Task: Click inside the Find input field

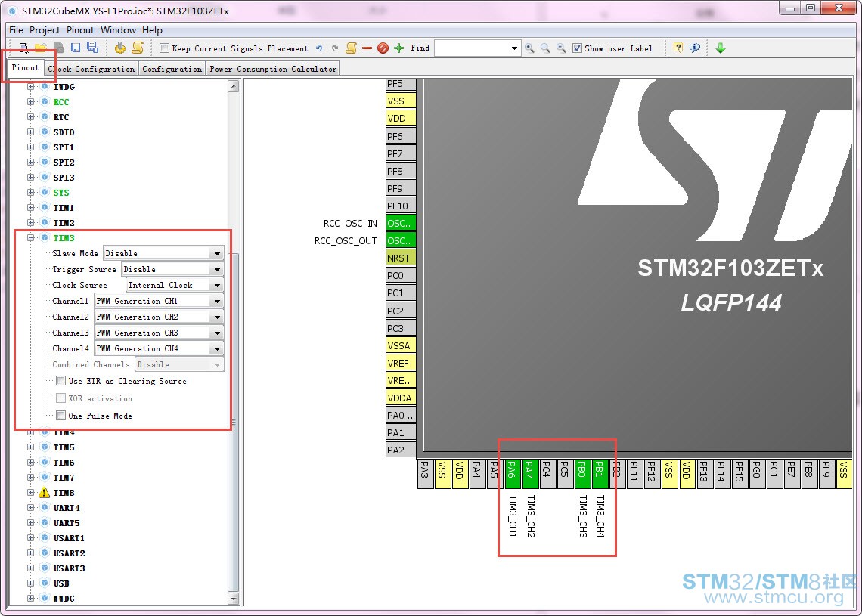Action: (x=472, y=48)
